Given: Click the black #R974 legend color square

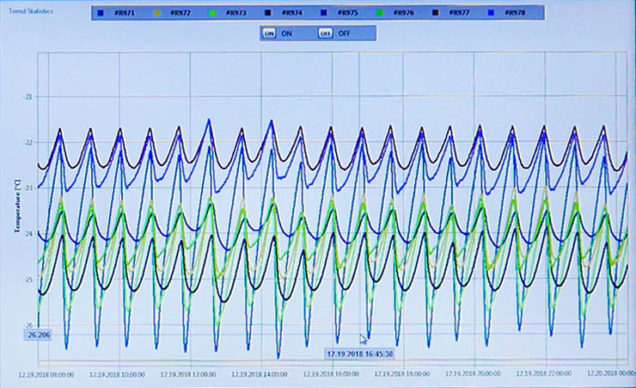Looking at the screenshot, I should coord(268,13).
